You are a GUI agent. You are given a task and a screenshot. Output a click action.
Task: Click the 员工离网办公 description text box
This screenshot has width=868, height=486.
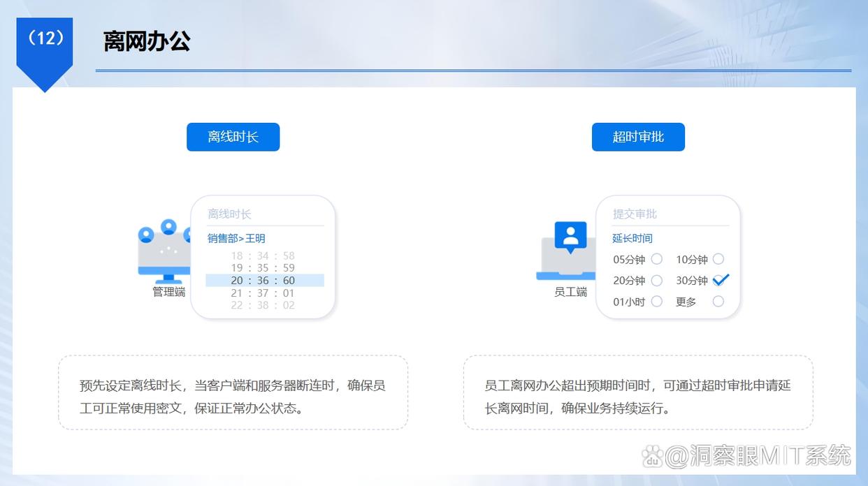coord(637,392)
